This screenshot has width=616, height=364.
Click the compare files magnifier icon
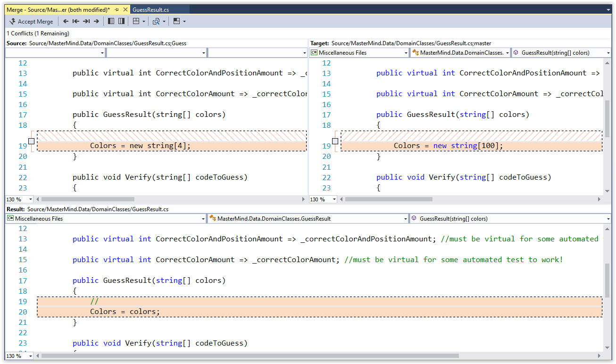pyautogui.click(x=156, y=21)
